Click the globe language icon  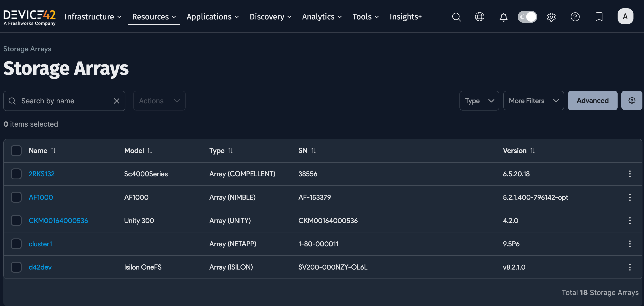[479, 17]
